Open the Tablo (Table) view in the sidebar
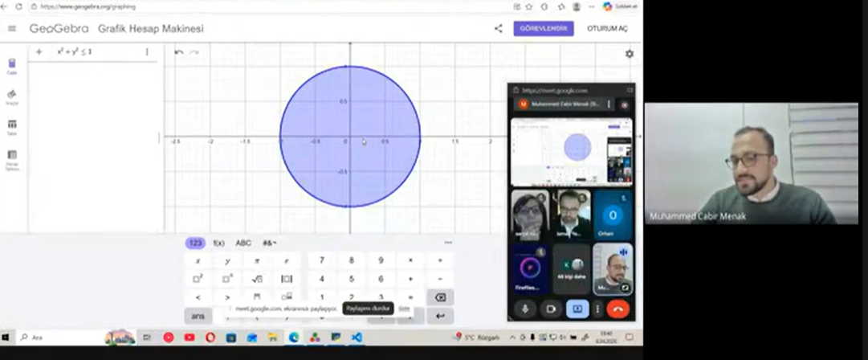 tap(12, 128)
